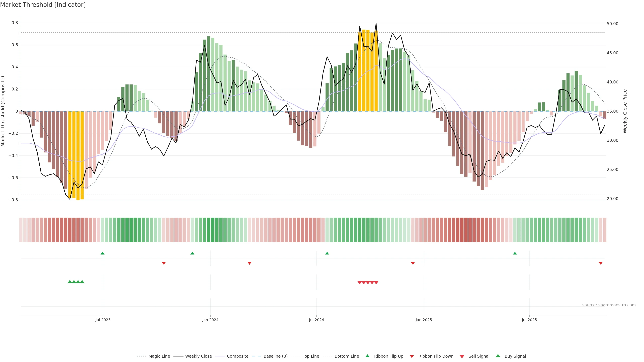Click the Buy Signal legend item
This screenshot has width=644, height=362.
click(515, 356)
